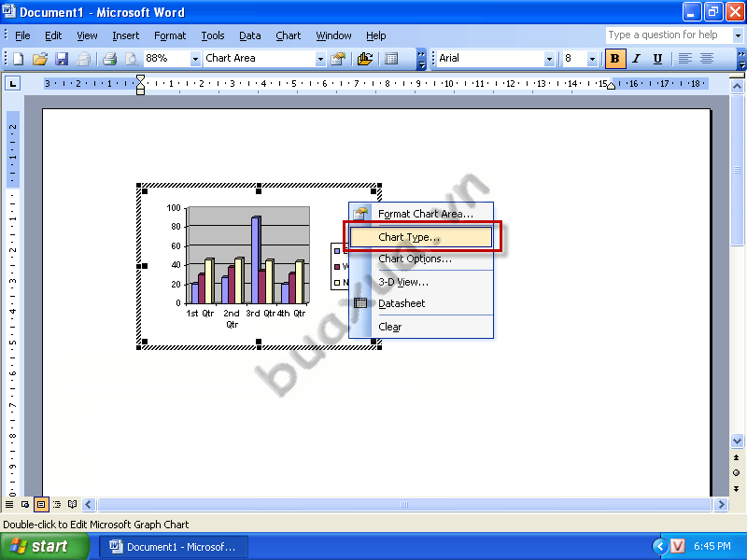Image resolution: width=747 pixels, height=560 pixels.
Task: Click the Format Chart Area toolbar icon
Action: coord(338,59)
